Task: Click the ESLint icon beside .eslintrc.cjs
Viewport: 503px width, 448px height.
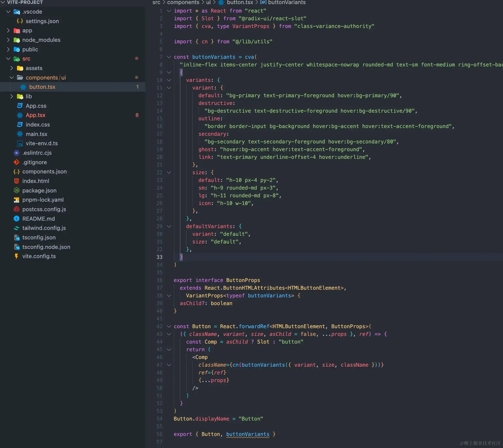Action: [x=17, y=153]
